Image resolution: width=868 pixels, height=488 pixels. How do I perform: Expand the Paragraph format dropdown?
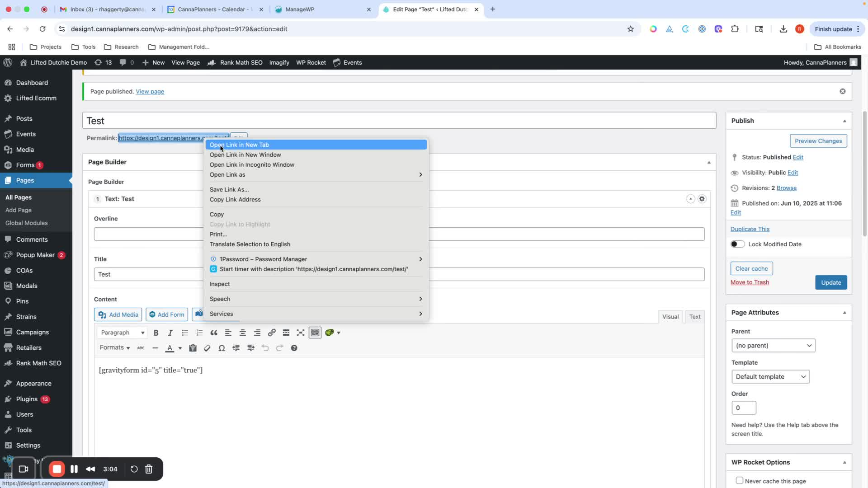(x=123, y=333)
